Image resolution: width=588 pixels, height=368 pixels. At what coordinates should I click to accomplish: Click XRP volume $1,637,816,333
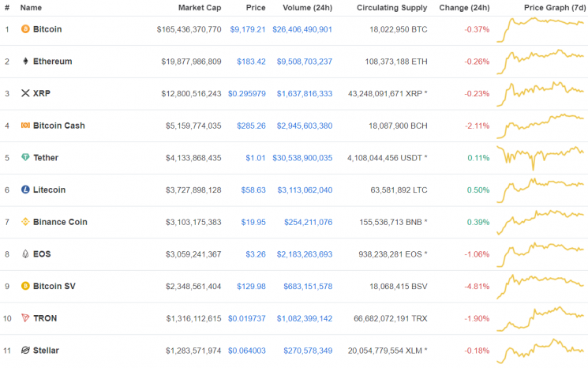305,93
